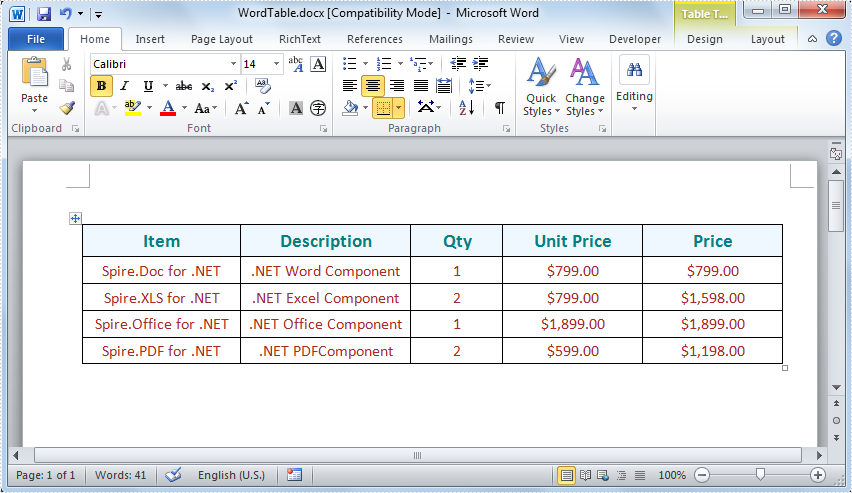
Task: Toggle Underline formatting
Action: [x=148, y=86]
